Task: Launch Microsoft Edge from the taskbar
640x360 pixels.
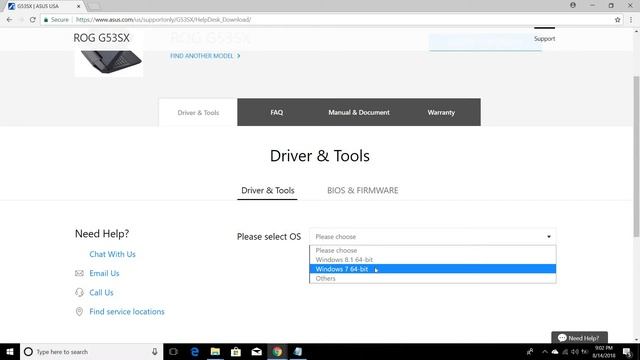Action: [x=195, y=352]
